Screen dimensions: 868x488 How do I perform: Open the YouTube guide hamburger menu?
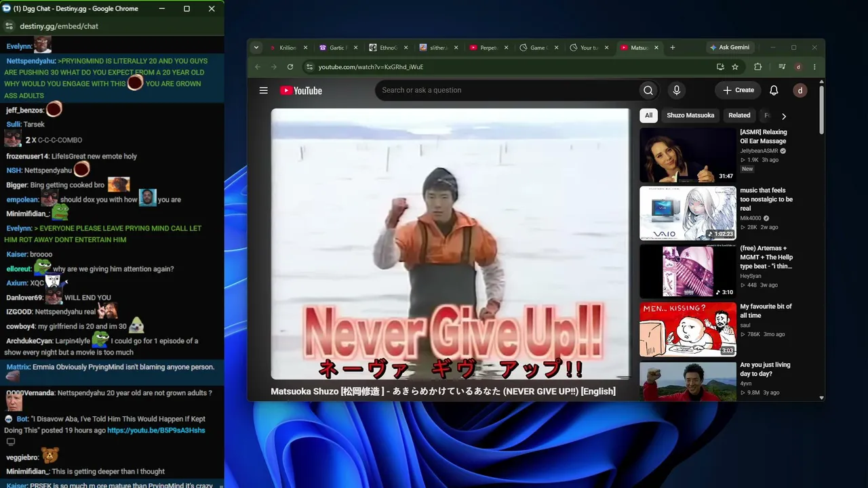[263, 90]
